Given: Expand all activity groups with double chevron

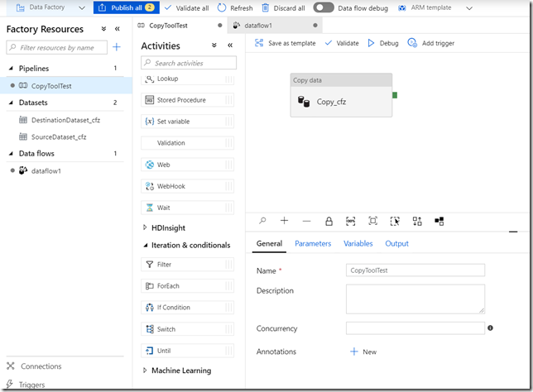Looking at the screenshot, I should tap(214, 45).
